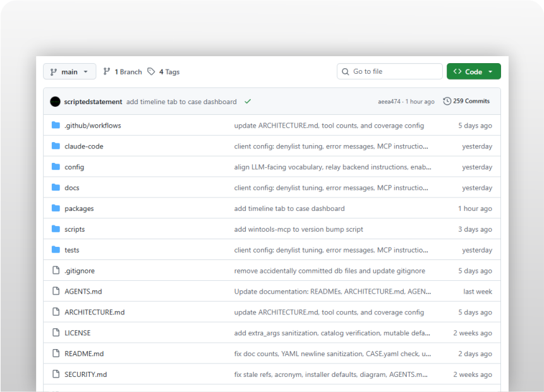Click the file icon beside LICENSE

pos(55,333)
